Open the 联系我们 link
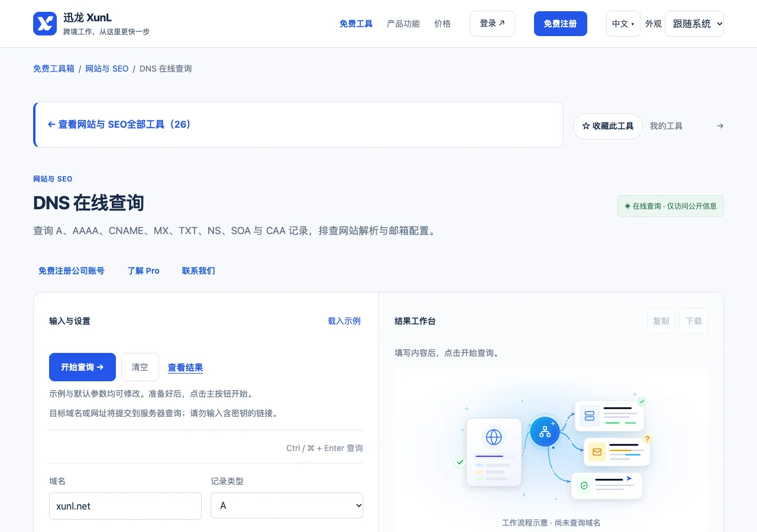This screenshot has height=532, width=757. point(199,271)
